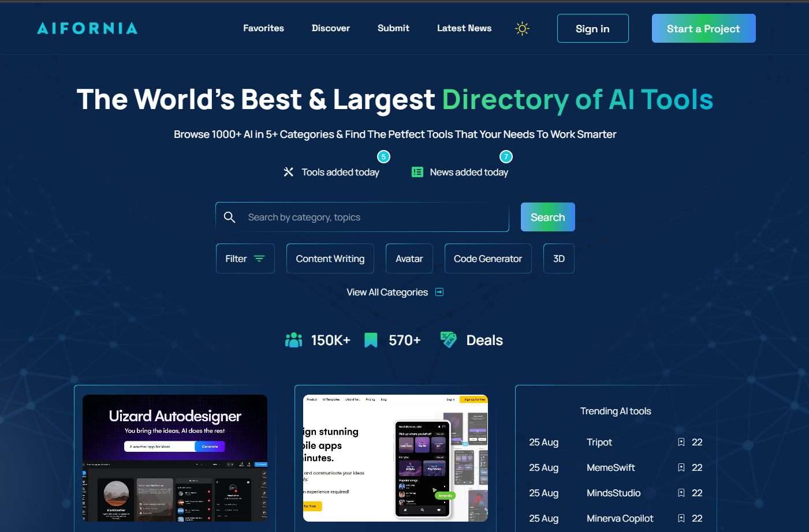Click the badge showing 5 tools

383,156
